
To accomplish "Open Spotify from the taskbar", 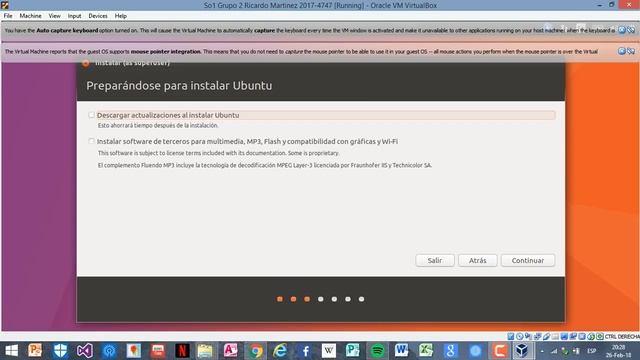I will point(377,351).
